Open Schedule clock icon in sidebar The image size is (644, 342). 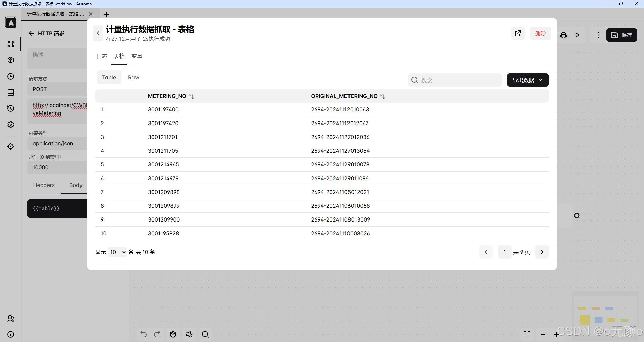(x=11, y=76)
